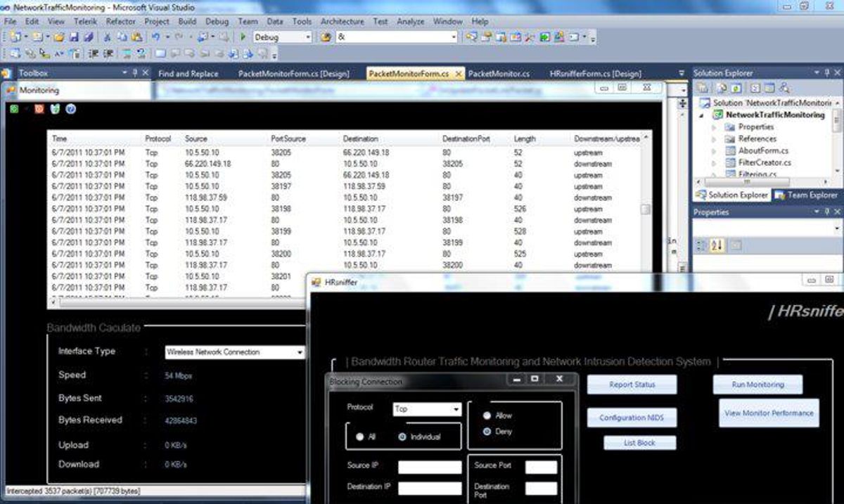The image size is (844, 504).
Task: Click the Solution Explorer Show All Files icon
Action: pos(722,89)
